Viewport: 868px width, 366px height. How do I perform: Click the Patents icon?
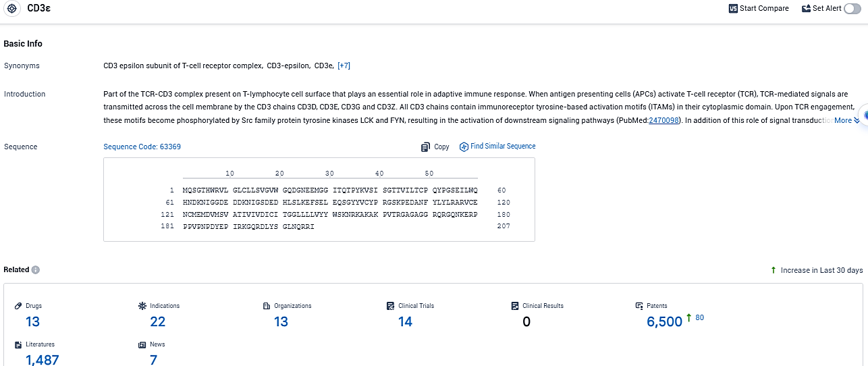(639, 306)
